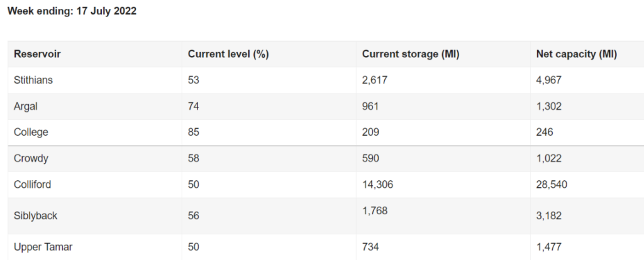Click College current level value 85
This screenshot has height=260, width=644.
click(194, 132)
